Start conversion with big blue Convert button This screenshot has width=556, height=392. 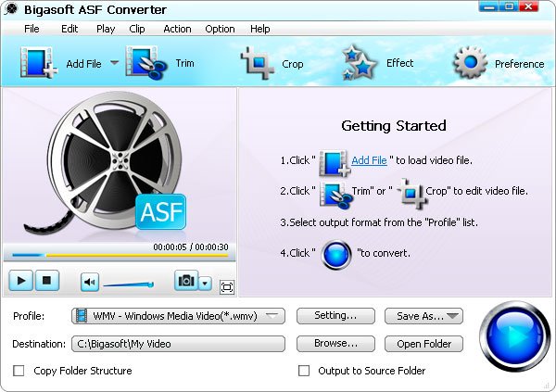[x=511, y=332]
